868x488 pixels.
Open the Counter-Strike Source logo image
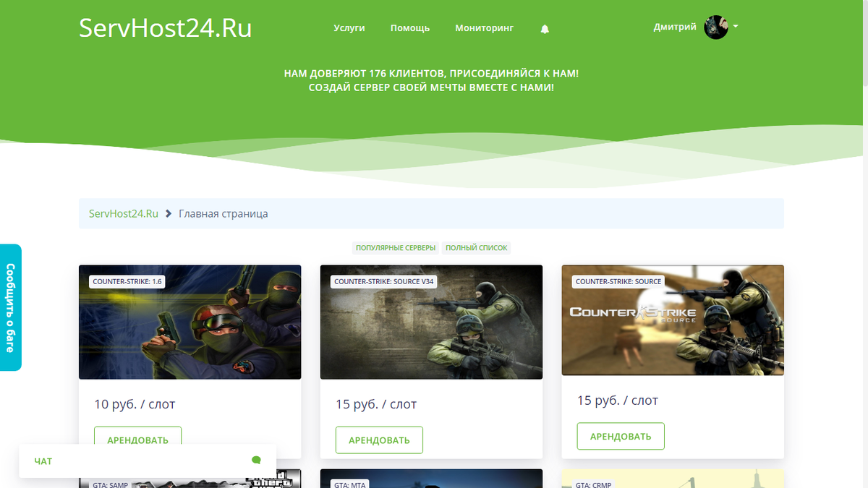(x=673, y=320)
